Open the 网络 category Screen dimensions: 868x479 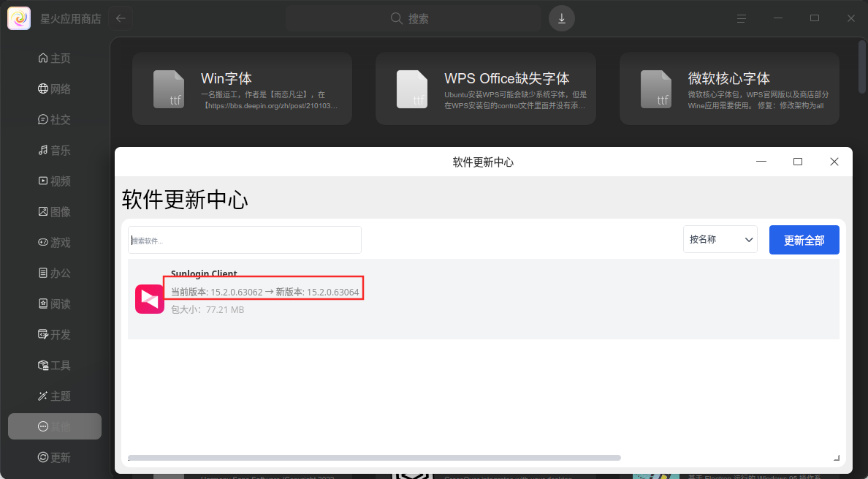[x=54, y=88]
